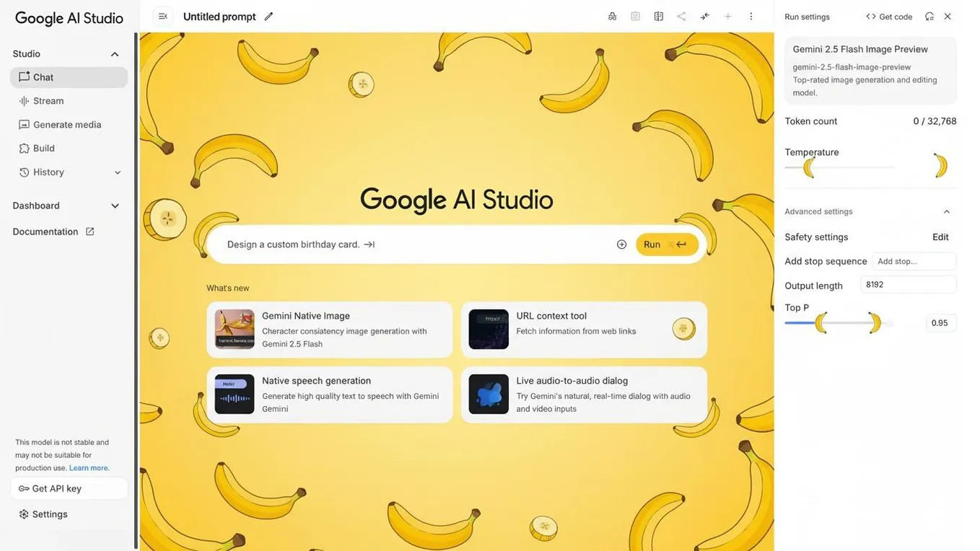
Task: Select Chat in the Studio sidebar
Action: pyautogui.click(x=43, y=77)
